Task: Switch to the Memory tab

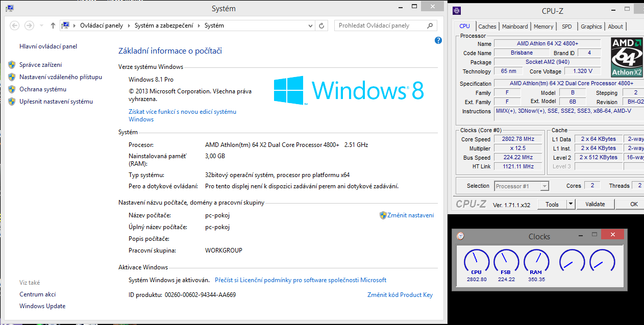Action: tap(543, 27)
